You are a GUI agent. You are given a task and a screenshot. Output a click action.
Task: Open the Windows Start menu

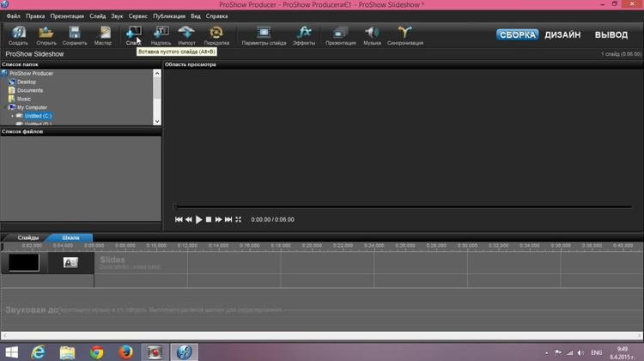point(11,352)
